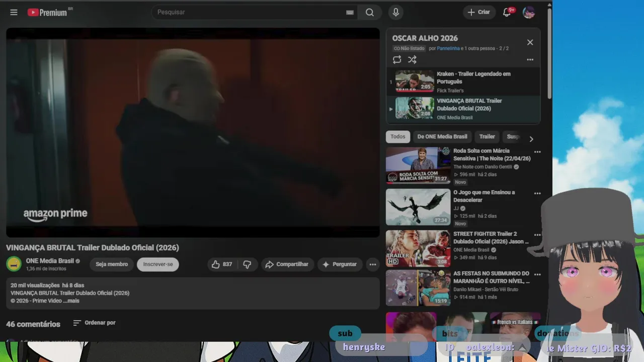Open Ordenar por comment sorting
This screenshot has height=362, width=644.
coord(94,323)
